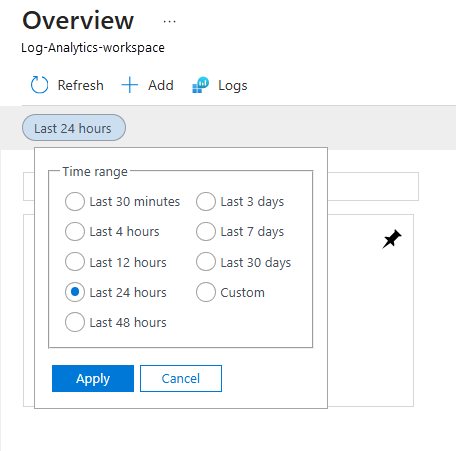
Task: Click the pin icon on the tile
Action: click(391, 239)
